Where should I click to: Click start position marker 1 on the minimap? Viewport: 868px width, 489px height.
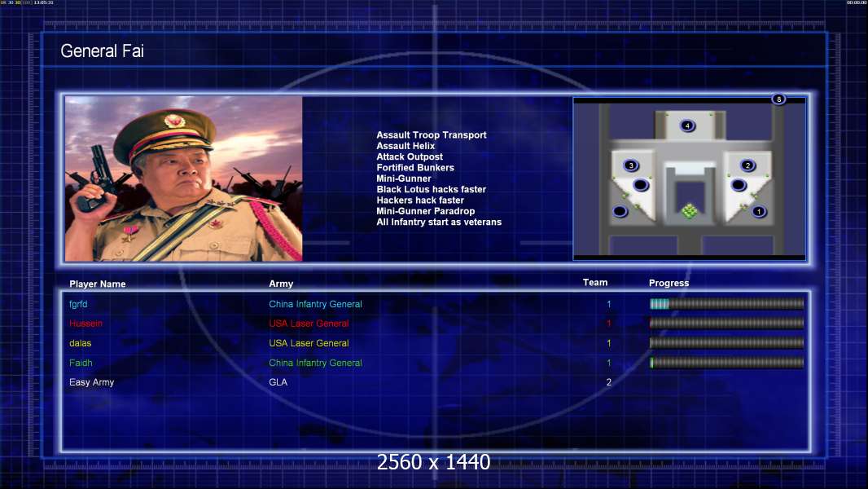click(758, 211)
